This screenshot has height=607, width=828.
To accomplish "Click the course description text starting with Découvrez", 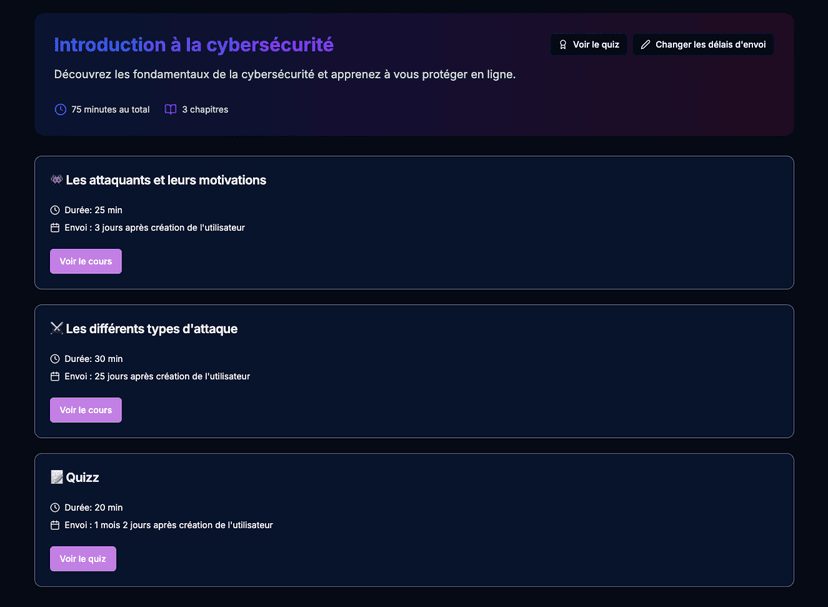I will pyautogui.click(x=285, y=75).
